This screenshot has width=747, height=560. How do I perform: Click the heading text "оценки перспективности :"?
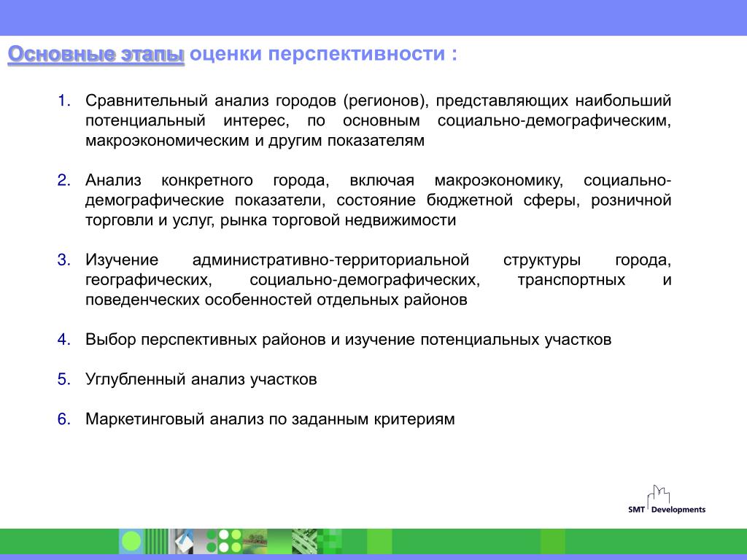(x=323, y=53)
